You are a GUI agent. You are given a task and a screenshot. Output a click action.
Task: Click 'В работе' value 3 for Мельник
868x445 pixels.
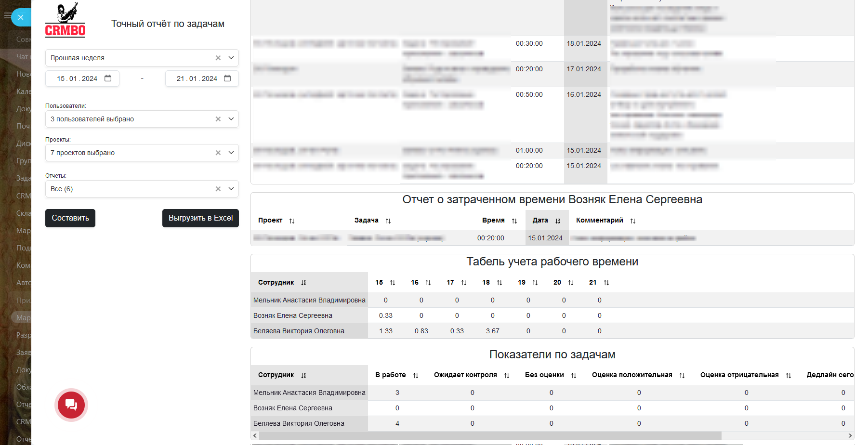(397, 393)
